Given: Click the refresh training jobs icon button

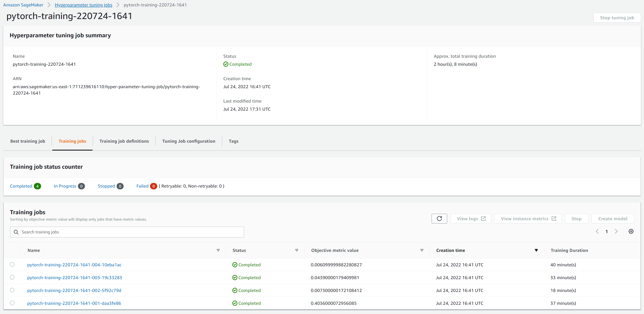Looking at the screenshot, I should [439, 218].
